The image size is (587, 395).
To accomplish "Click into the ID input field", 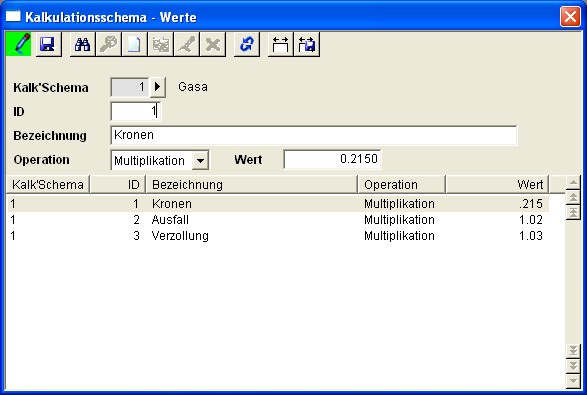I will [136, 111].
